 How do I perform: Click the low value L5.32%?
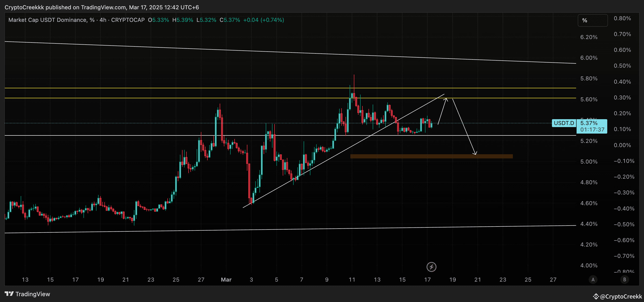206,20
